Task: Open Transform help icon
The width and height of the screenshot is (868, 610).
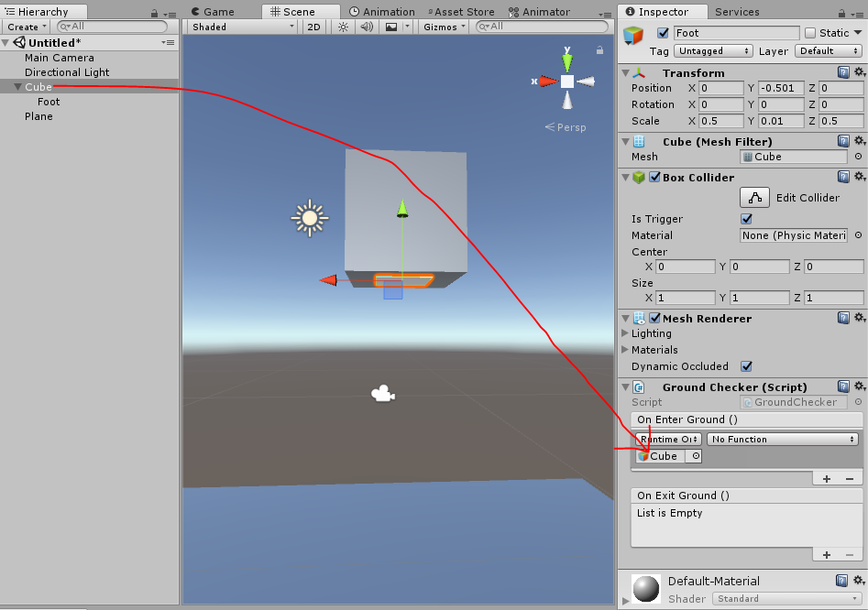Action: [x=843, y=71]
